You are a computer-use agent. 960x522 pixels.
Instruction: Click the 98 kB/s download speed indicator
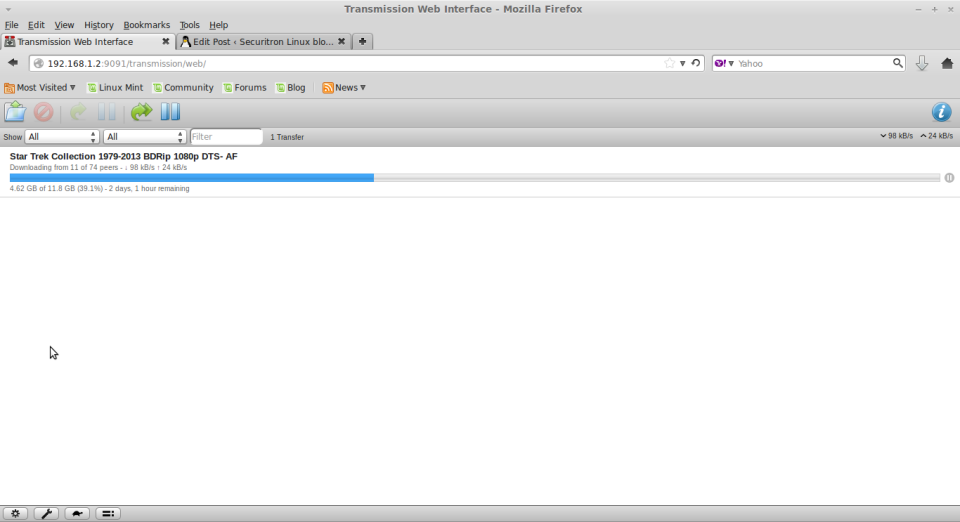click(x=896, y=136)
